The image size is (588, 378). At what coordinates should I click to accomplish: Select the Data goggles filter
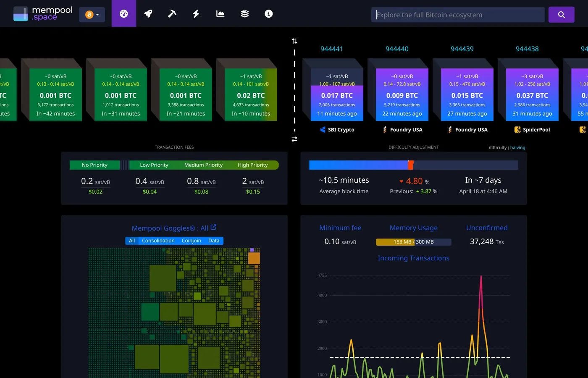pyautogui.click(x=214, y=241)
